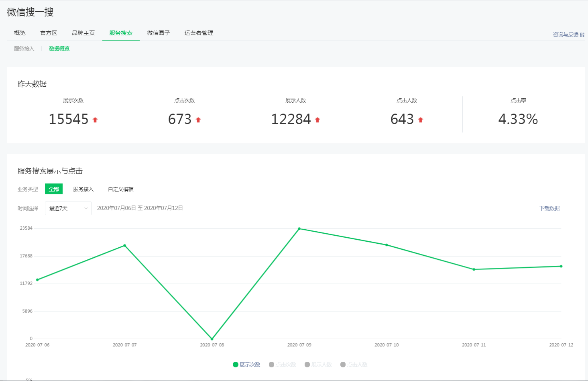The width and height of the screenshot is (588, 381).
Task: Go to the 品牌主页 tab
Action: point(83,33)
